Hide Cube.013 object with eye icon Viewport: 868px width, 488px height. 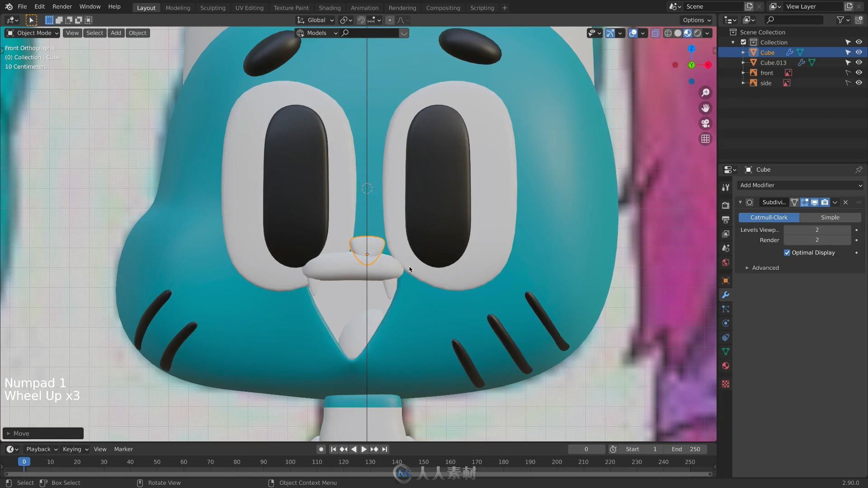(859, 62)
